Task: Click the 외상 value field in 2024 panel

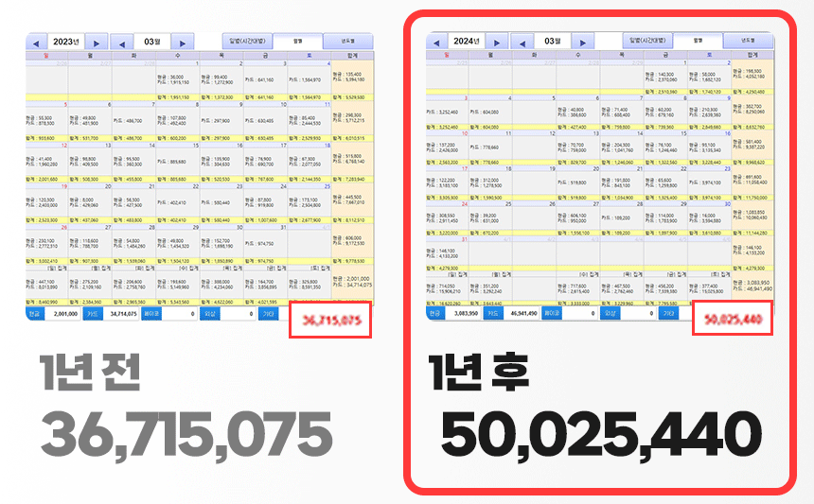Action: pyautogui.click(x=639, y=313)
